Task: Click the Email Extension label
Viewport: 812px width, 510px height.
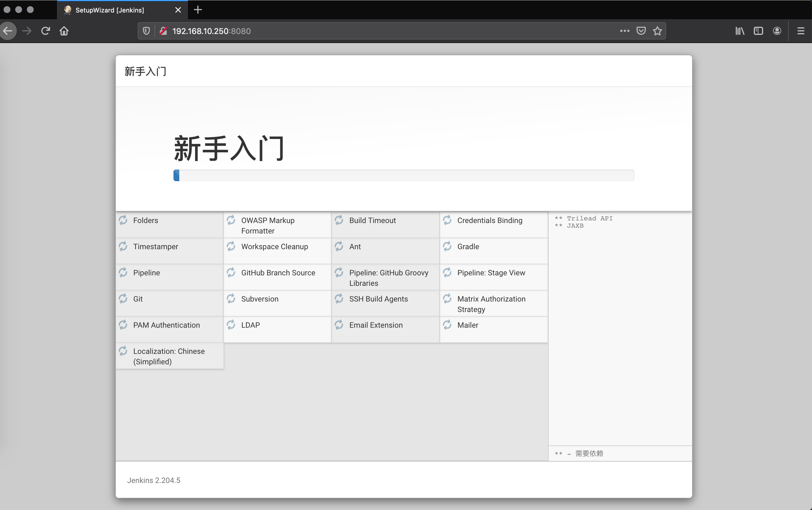Action: click(376, 325)
